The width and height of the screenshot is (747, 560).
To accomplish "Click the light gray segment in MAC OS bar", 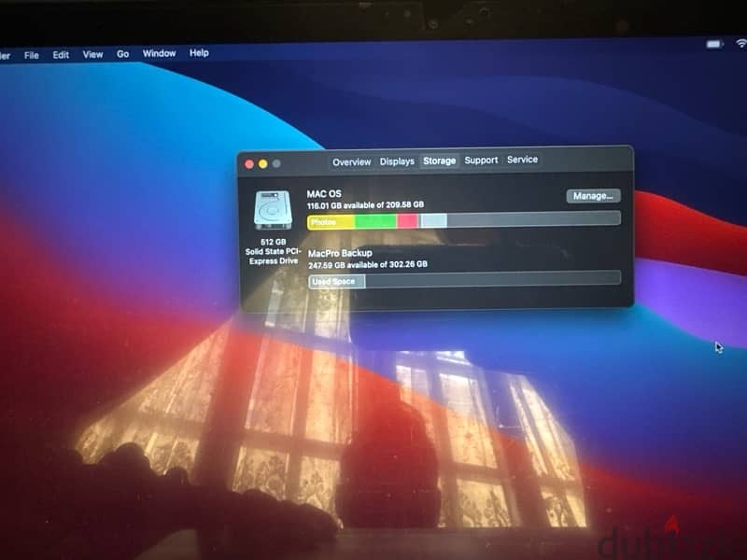I will [x=433, y=220].
